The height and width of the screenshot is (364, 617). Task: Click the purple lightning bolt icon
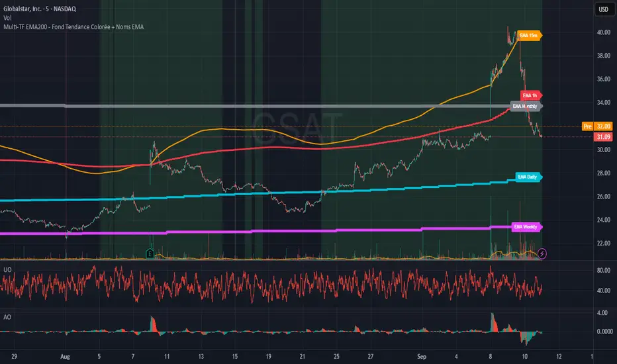click(542, 254)
